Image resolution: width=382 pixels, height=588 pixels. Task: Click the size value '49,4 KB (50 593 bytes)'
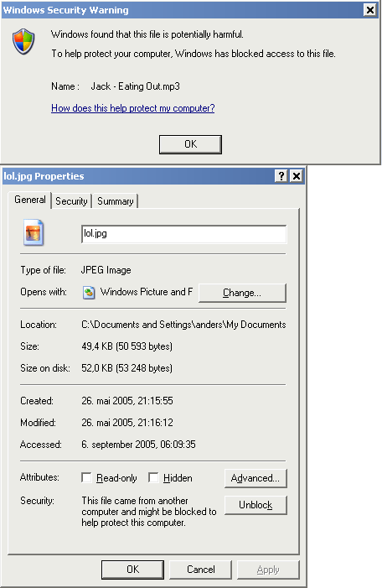pos(127,346)
